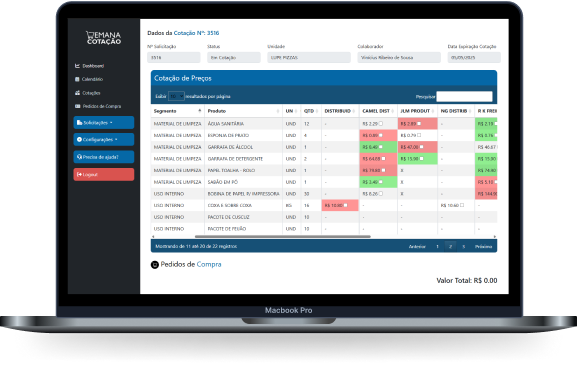
Task: Check JLM PRODUT R$ 47.00 box for Garrafa de Álcool
Action: click(x=422, y=147)
